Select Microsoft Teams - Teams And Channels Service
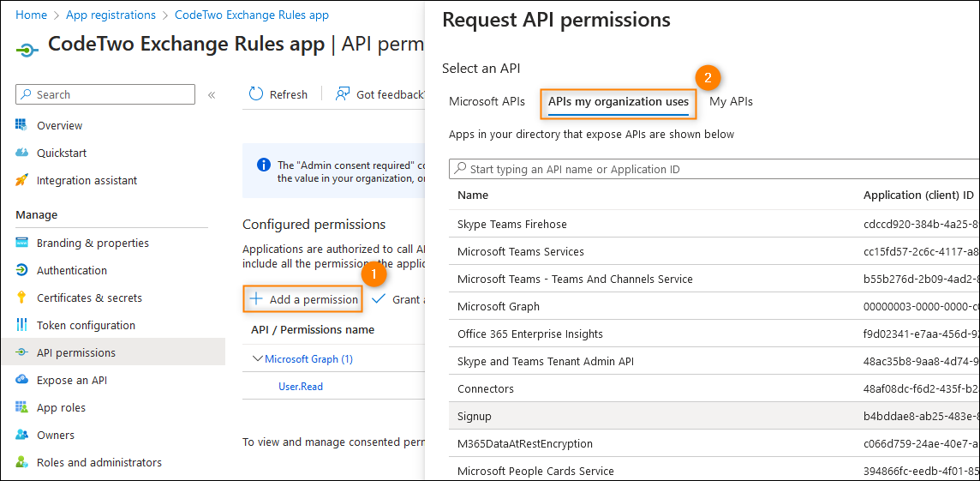This screenshot has width=980, height=481. tap(714, 279)
